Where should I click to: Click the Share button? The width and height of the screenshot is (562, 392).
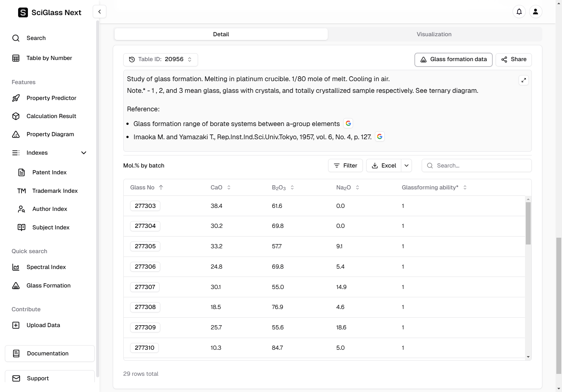pos(513,60)
